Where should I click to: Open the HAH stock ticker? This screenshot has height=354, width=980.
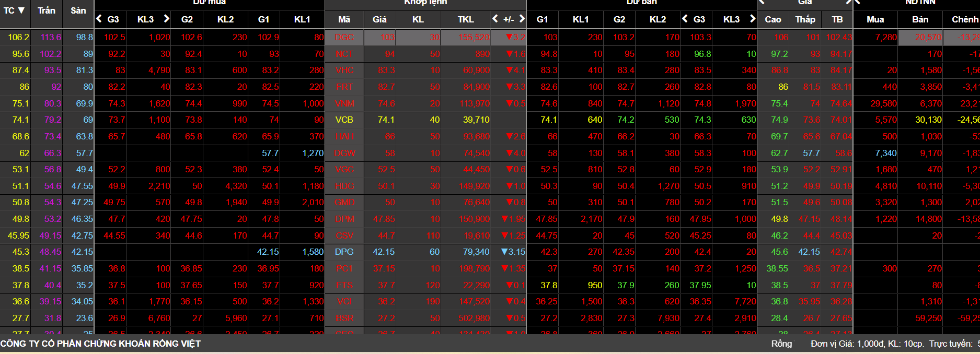[x=344, y=136]
